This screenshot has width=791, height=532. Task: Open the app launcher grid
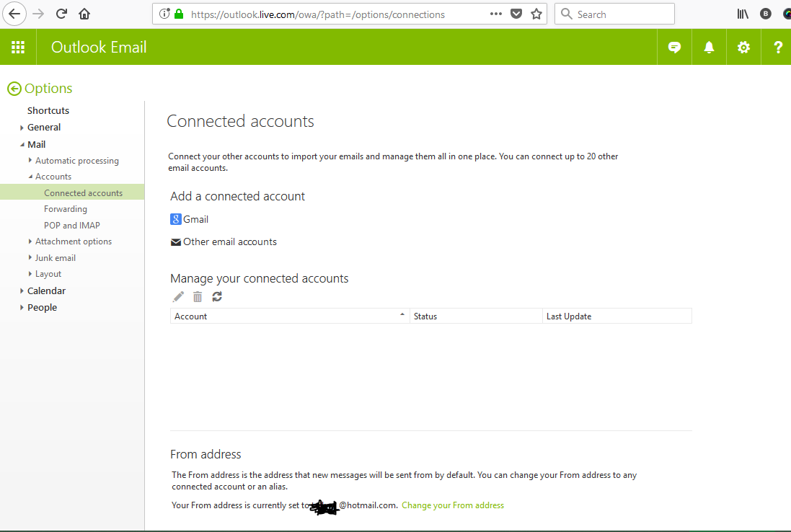[18, 47]
